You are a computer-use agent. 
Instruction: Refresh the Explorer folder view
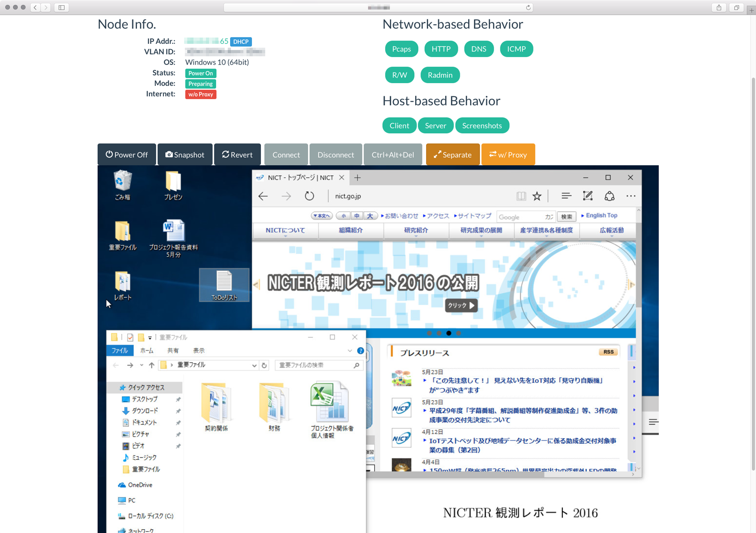[x=264, y=365]
